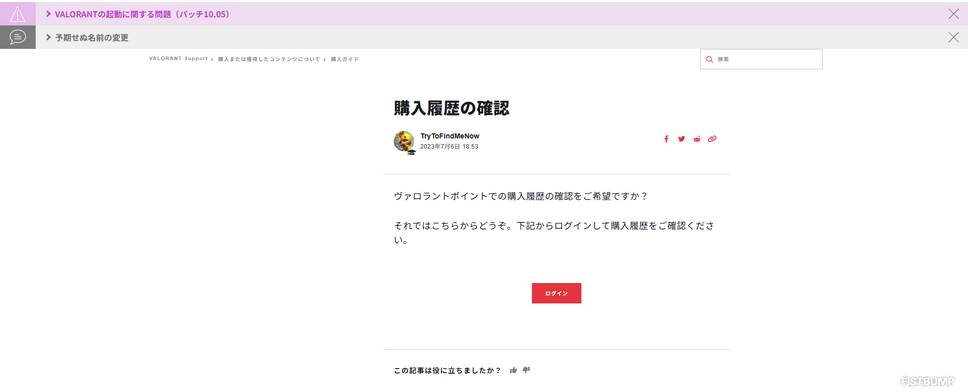Expand 予期せぬ名前の変更 banner chevron
This screenshot has width=968, height=392.
tap(48, 37)
